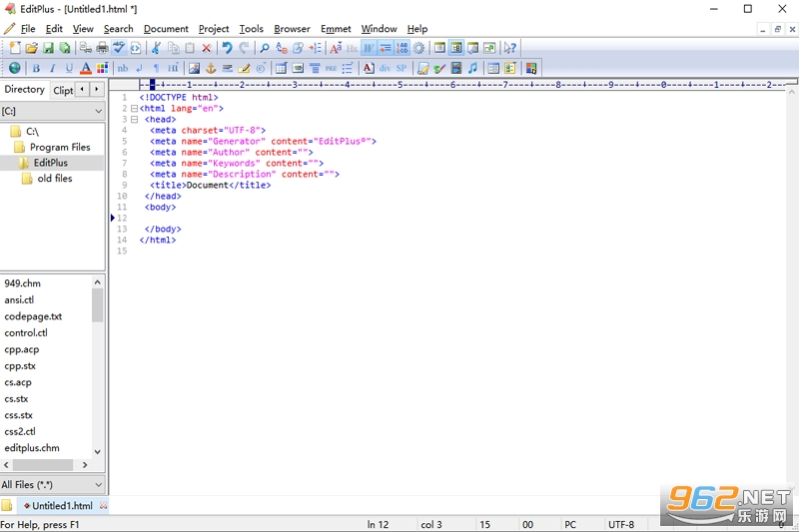Click the UTF-8 encoding status bar entry
This screenshot has height=532, width=799.
[621, 524]
